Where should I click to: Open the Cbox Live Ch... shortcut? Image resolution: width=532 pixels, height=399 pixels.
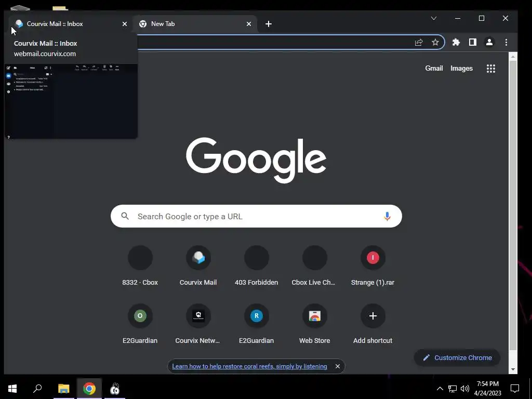click(314, 267)
